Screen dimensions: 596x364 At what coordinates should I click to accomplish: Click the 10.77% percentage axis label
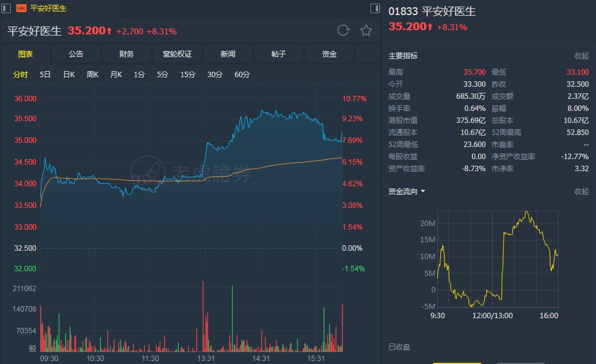pyautogui.click(x=354, y=99)
